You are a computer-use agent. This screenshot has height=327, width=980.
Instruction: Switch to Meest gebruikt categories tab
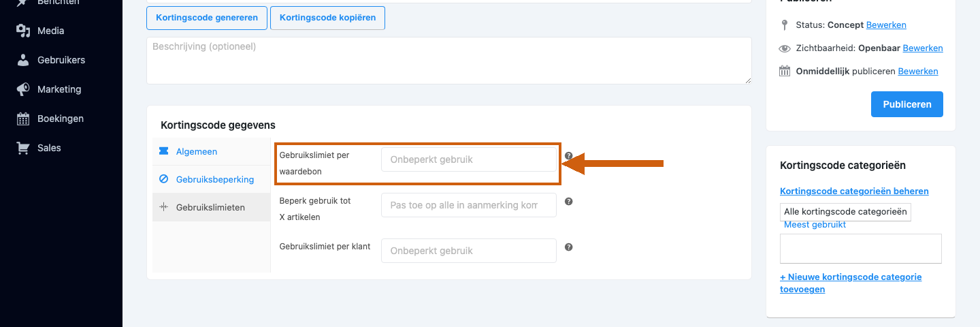tap(815, 225)
